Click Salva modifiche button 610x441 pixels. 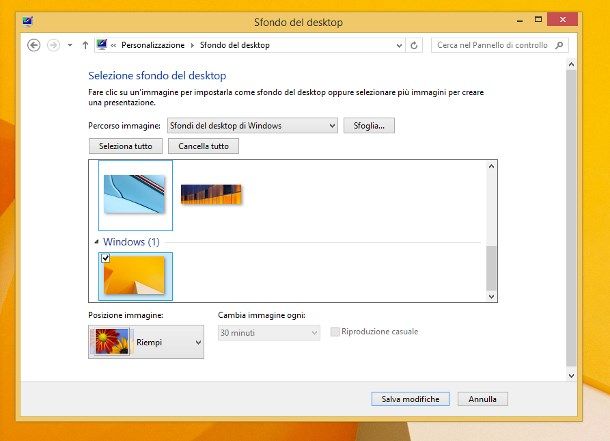click(x=410, y=399)
